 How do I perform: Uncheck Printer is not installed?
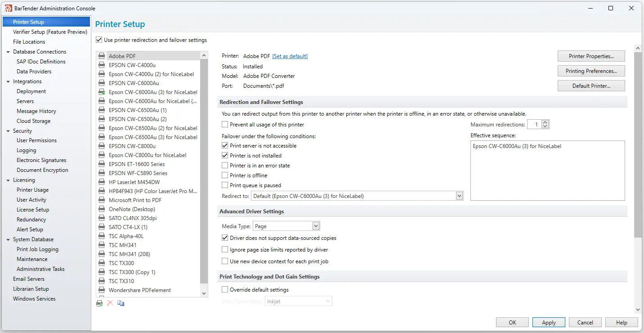tap(225, 156)
